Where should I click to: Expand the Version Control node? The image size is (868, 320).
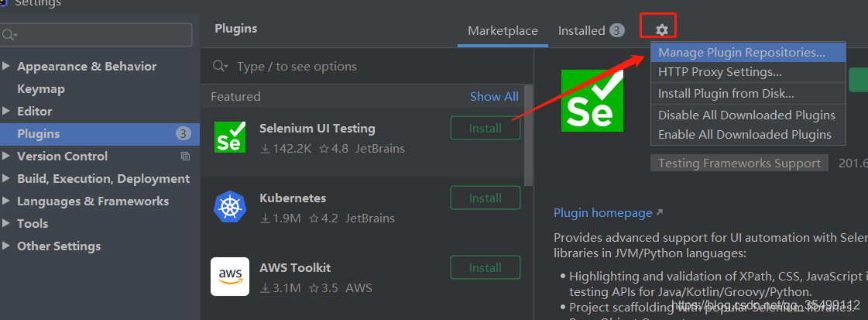[6, 156]
